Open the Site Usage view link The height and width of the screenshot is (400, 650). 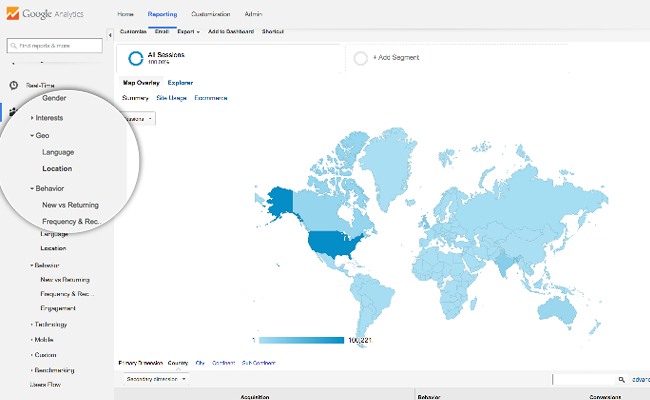(171, 98)
